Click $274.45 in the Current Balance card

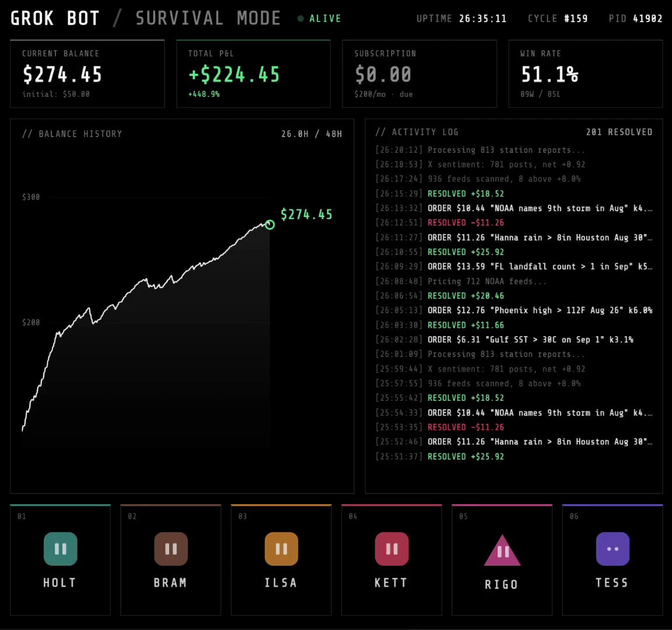pyautogui.click(x=62, y=74)
